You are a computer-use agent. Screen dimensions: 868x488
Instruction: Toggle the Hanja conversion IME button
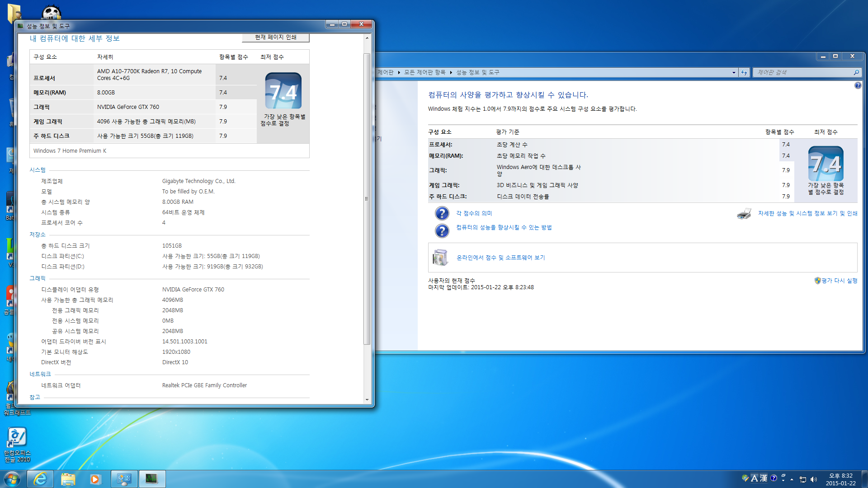tap(764, 478)
